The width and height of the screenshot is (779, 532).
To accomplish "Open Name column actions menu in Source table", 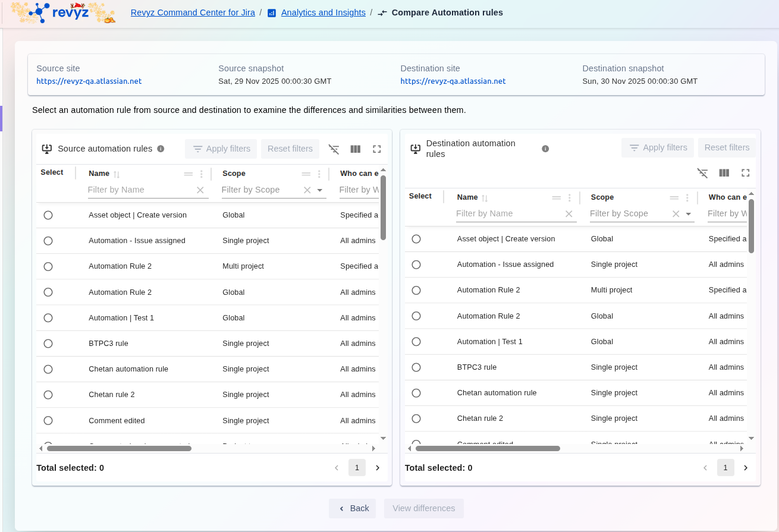I will pos(201,174).
